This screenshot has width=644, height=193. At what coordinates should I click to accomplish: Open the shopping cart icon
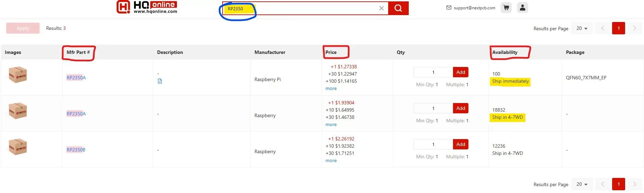click(x=506, y=8)
